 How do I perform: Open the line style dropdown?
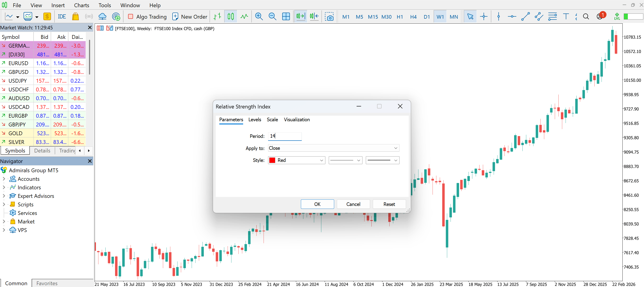[x=346, y=160]
